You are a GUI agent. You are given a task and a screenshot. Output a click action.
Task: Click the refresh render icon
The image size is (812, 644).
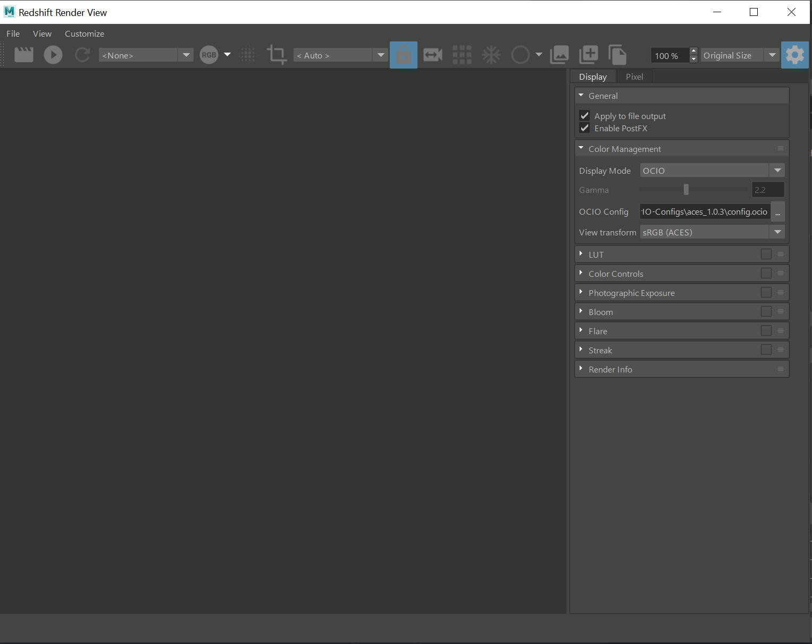82,55
